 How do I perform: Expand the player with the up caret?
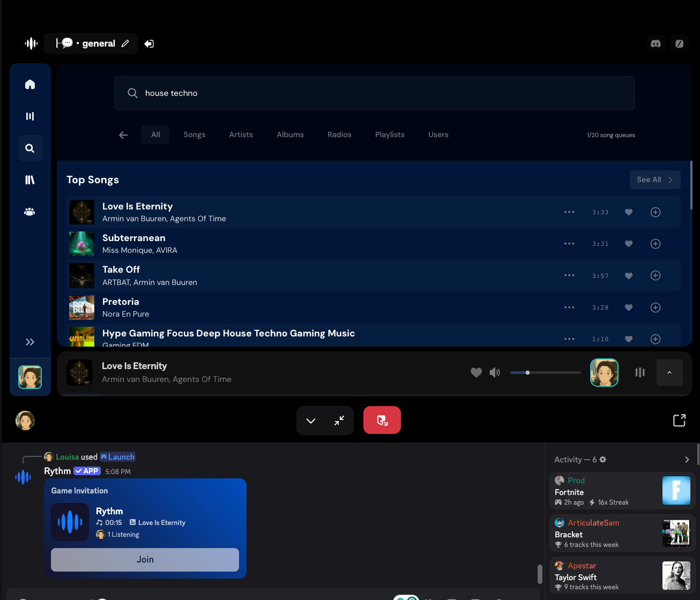point(669,372)
